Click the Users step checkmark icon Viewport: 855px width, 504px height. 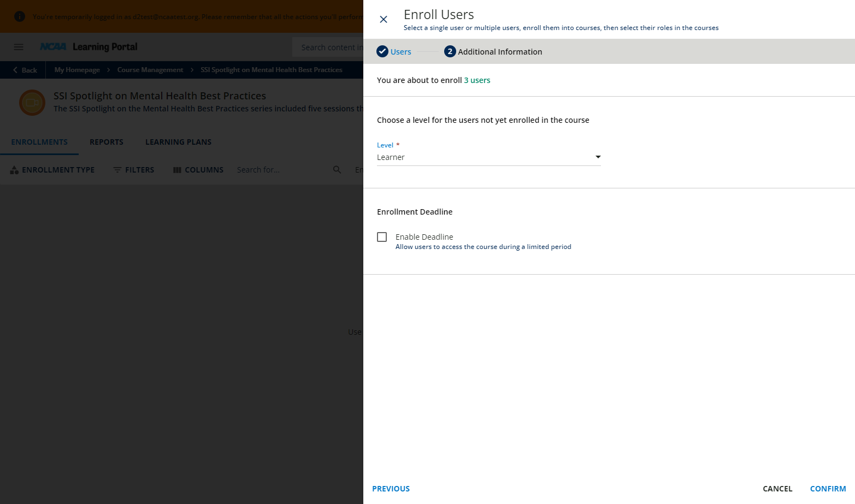tap(382, 52)
